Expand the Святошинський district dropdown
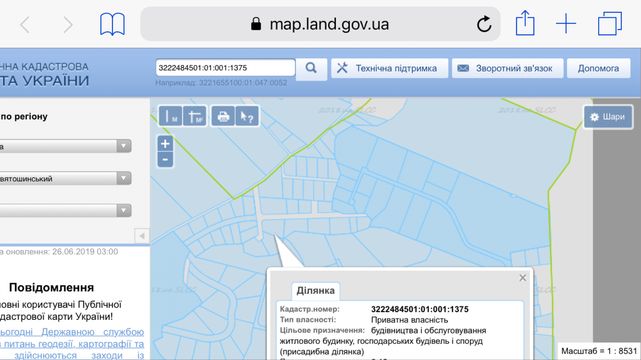Screen dimensions: 641x360 pyautogui.click(x=65, y=179)
